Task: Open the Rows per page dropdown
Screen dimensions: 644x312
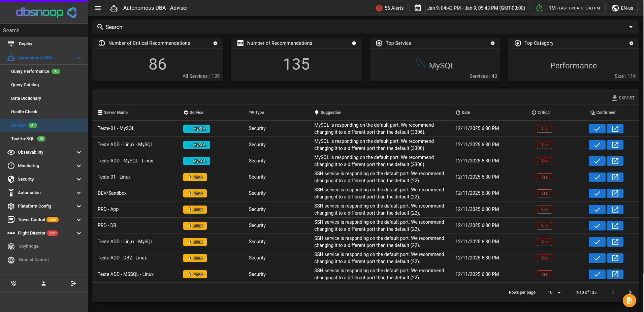Action: pyautogui.click(x=554, y=292)
